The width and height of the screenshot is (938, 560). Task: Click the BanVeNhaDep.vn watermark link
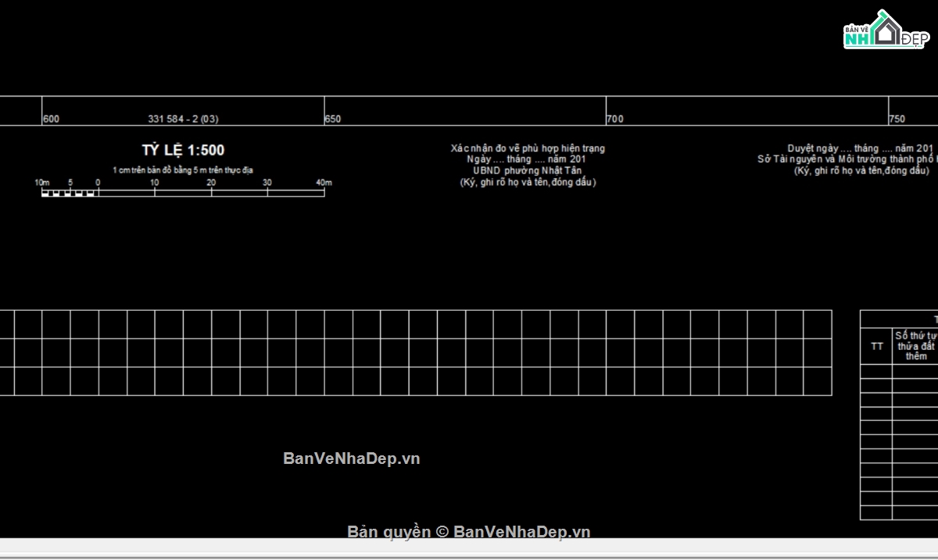351,458
